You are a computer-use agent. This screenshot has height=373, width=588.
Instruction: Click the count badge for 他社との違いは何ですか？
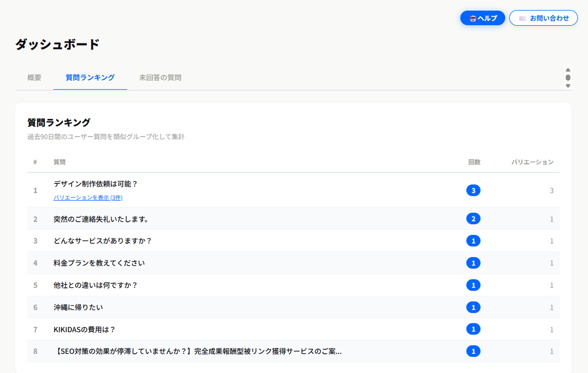click(473, 285)
